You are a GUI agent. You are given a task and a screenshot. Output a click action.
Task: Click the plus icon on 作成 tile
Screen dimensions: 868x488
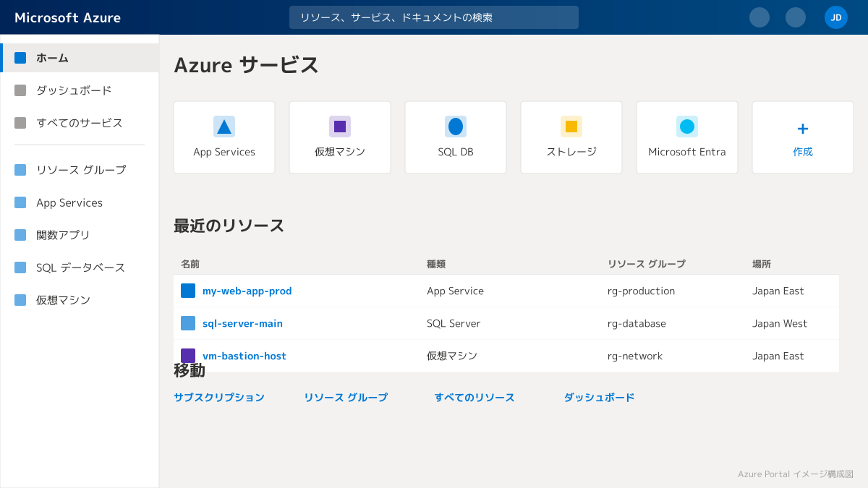pos(803,129)
